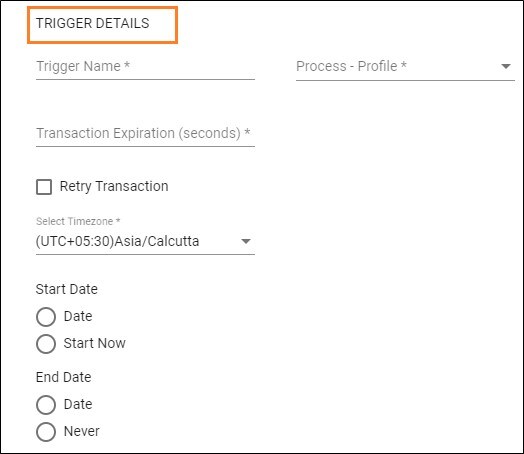Viewport: 524px width, 454px height.
Task: Click the timezone dropdown arrow icon
Action: (246, 242)
